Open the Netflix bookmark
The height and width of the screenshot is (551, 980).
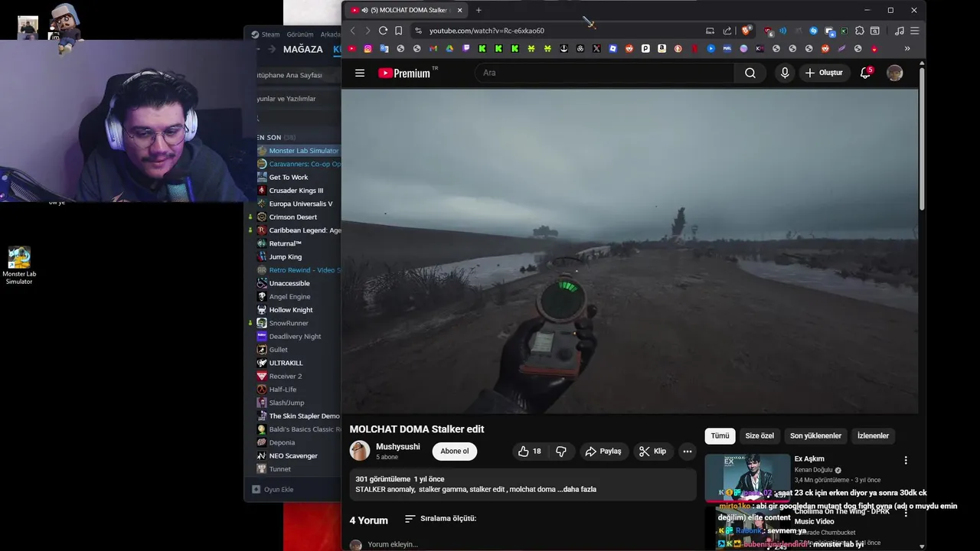tap(694, 48)
